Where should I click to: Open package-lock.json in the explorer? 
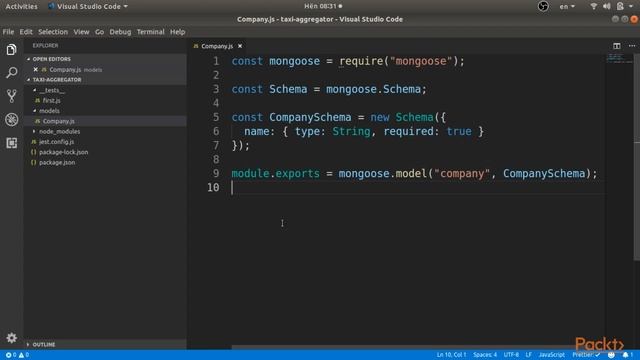63,152
